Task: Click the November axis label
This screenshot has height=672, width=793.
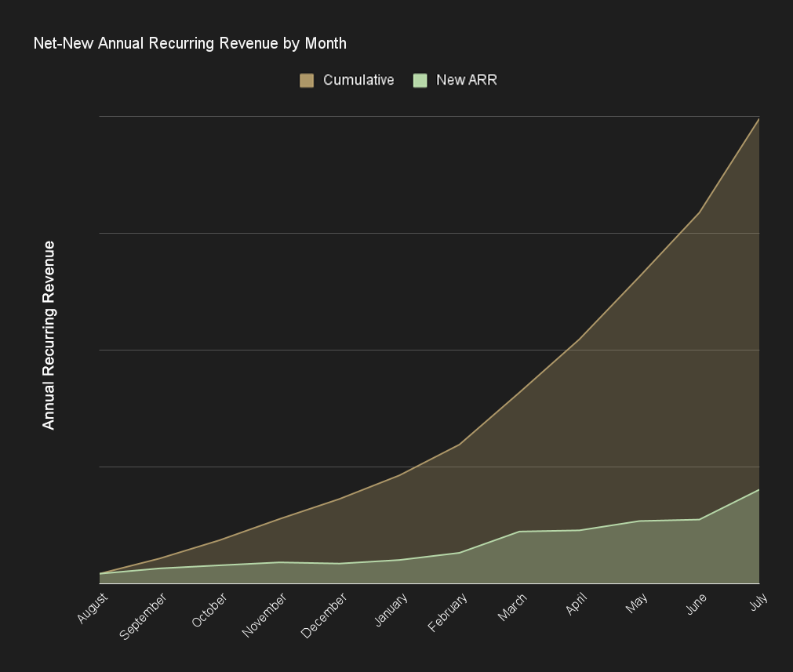Action: point(264,615)
